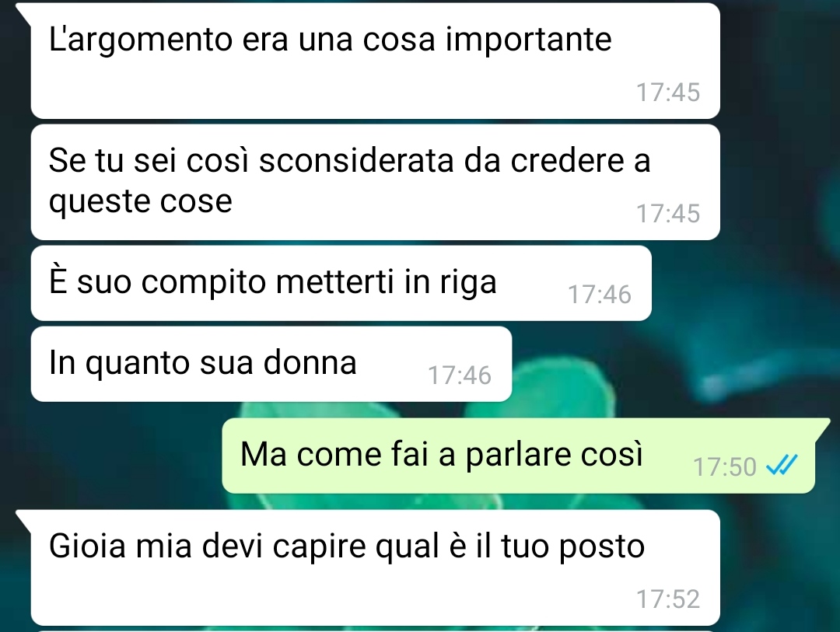Tap the message 'È suo compito metterti in riga'

(341, 283)
